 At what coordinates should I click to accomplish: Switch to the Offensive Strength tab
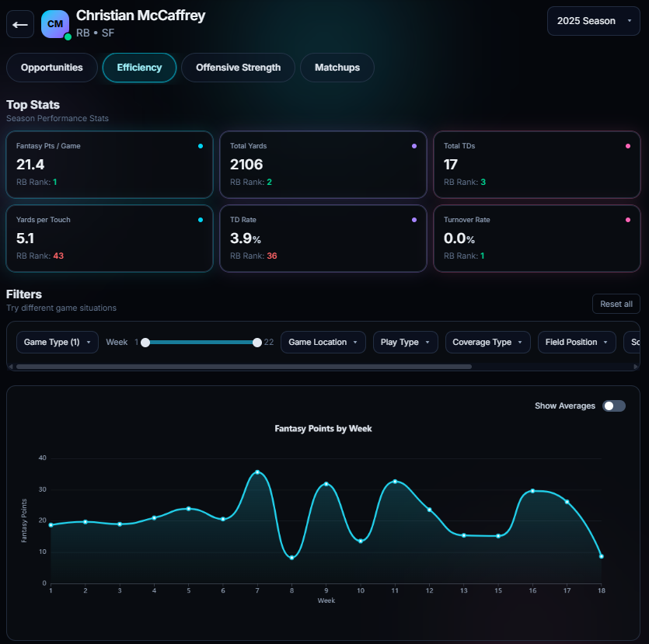238,68
